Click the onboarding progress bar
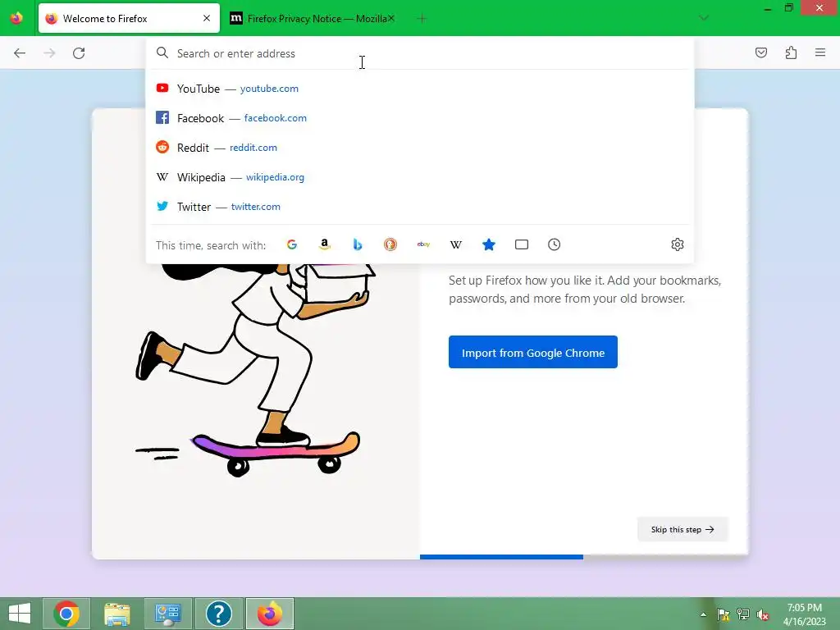The image size is (840, 630). pos(584,557)
